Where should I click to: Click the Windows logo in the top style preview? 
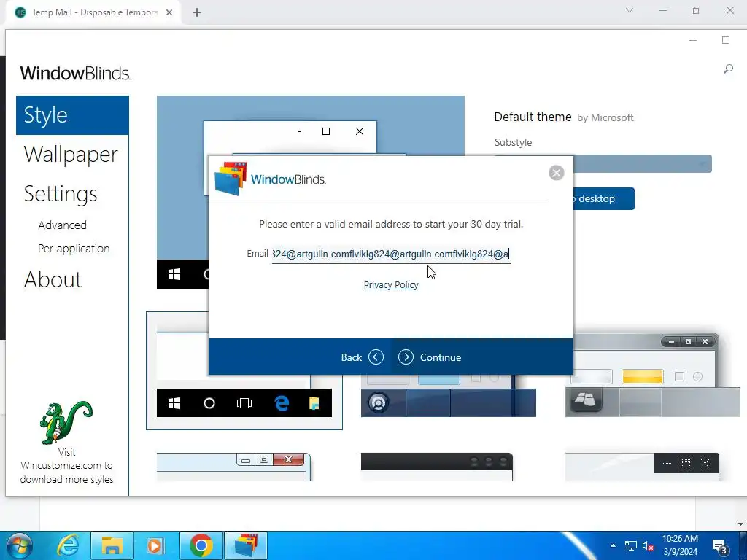click(x=174, y=274)
